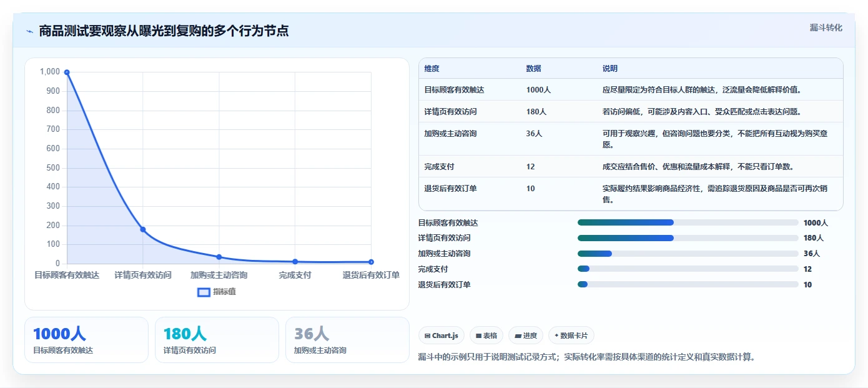Click the 维度 table column header

coord(432,69)
